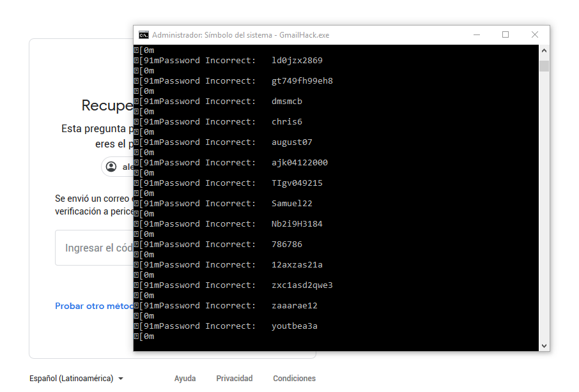The height and width of the screenshot is (392, 579).
Task: Click the account chip showing the email
Action: pos(119,167)
